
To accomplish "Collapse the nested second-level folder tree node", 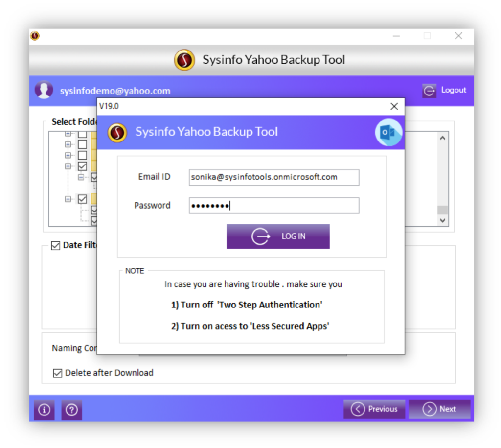I will click(x=81, y=177).
